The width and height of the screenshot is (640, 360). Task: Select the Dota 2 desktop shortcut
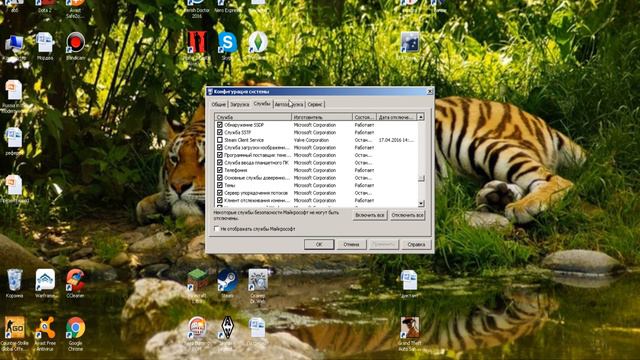(45, 6)
